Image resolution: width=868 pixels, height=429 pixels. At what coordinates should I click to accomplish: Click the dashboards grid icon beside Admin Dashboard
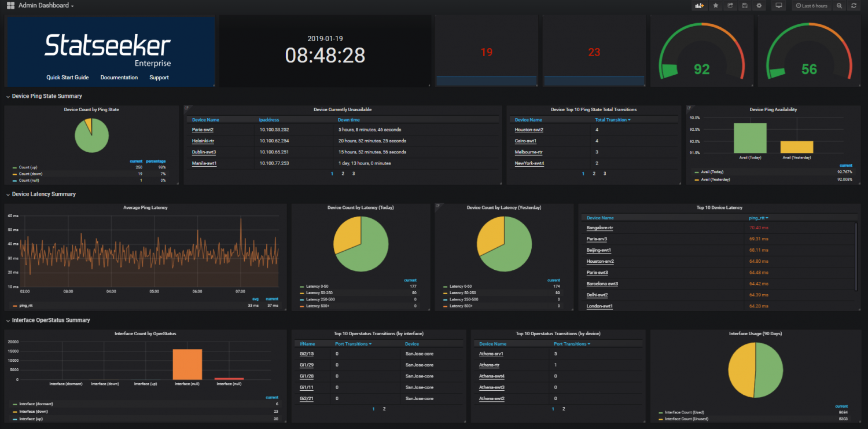(10, 6)
